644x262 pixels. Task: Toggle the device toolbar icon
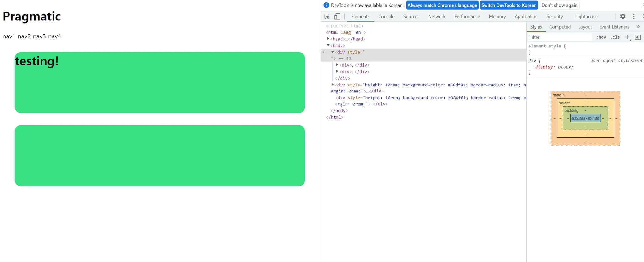coord(337,16)
